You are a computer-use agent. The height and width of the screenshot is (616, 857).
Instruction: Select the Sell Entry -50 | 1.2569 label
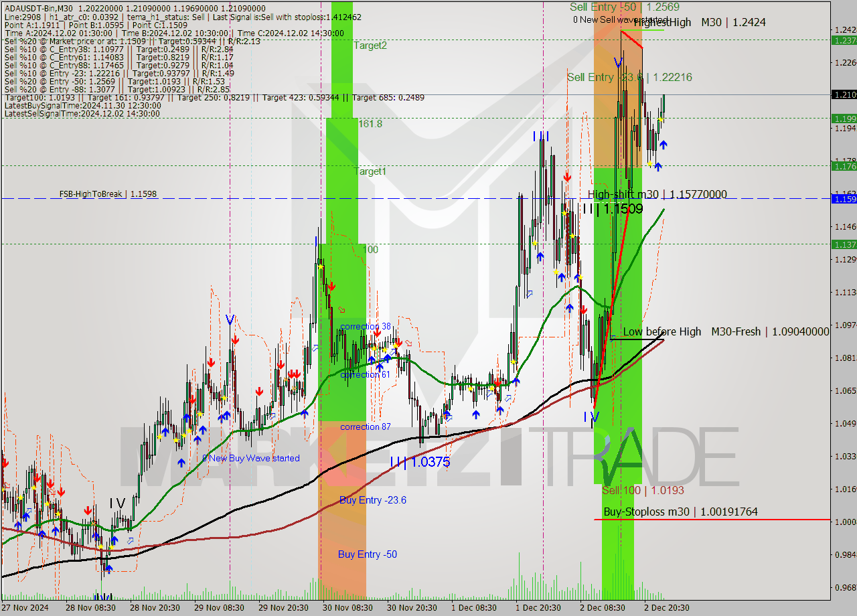point(625,7)
